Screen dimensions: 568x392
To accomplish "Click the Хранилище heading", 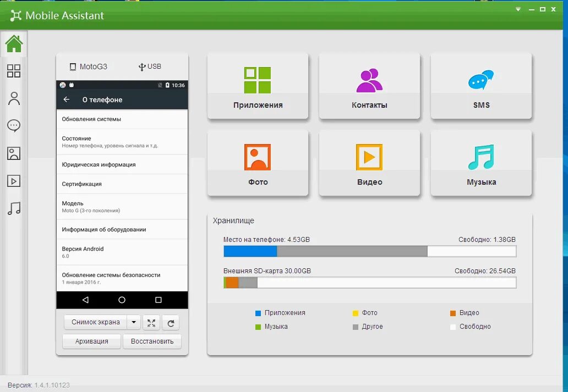I will click(x=234, y=220).
